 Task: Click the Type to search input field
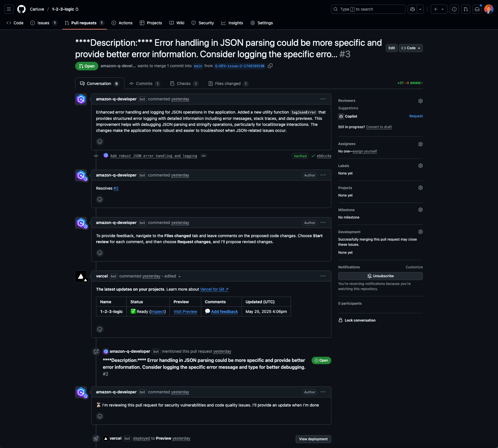[x=368, y=9]
